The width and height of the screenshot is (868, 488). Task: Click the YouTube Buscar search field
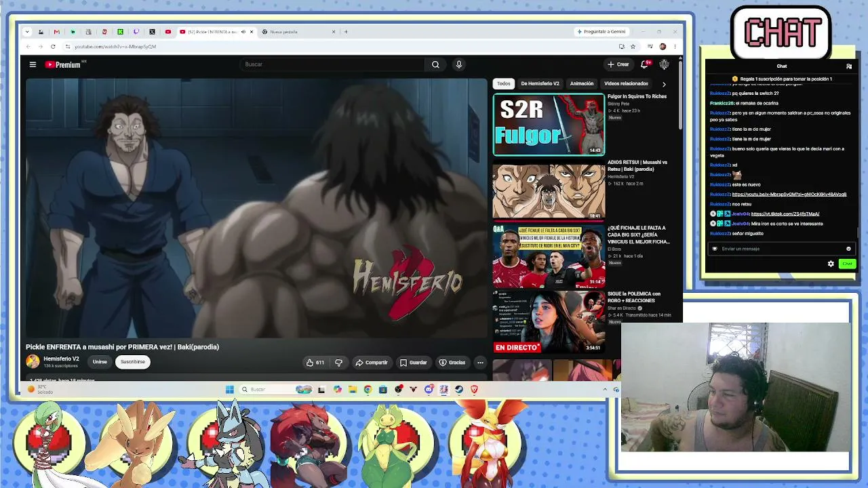tap(332, 64)
